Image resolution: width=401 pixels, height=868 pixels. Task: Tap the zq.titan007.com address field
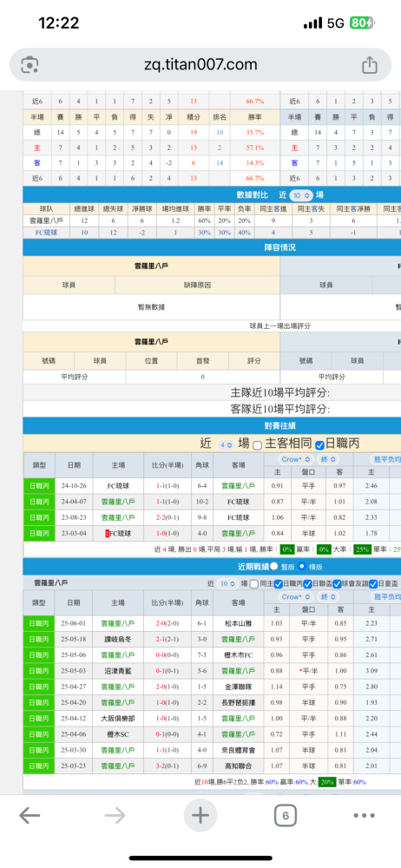200,65
